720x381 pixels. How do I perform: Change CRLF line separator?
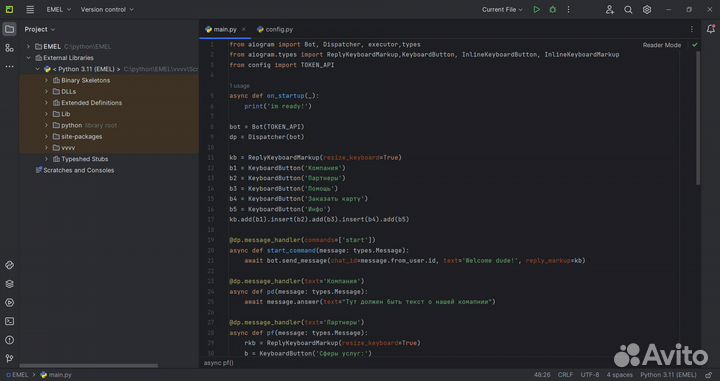point(565,375)
